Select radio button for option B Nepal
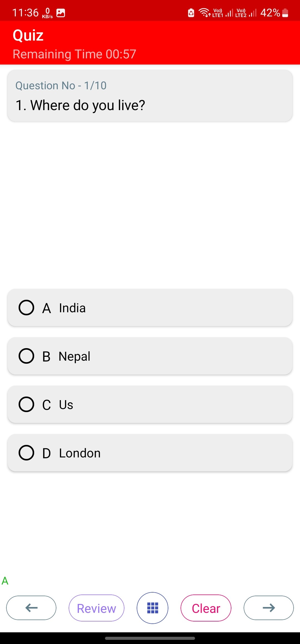 tap(26, 356)
